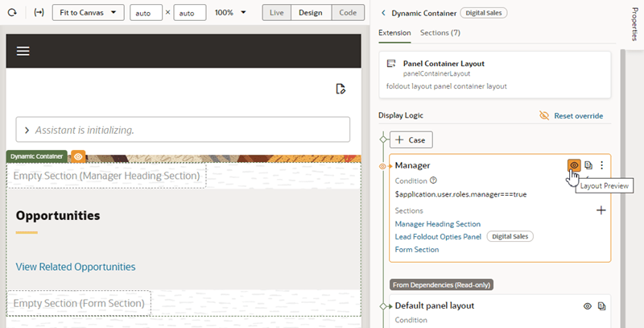Viewport: 644px width, 328px height.
Task: Click the Manager case title
Action: coord(412,165)
